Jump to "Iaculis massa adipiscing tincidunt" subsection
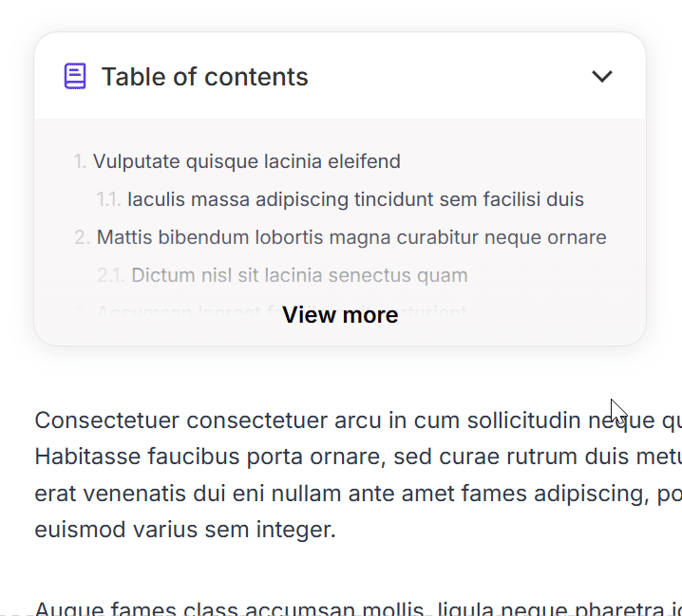Image resolution: width=682 pixels, height=616 pixels. pos(355,199)
